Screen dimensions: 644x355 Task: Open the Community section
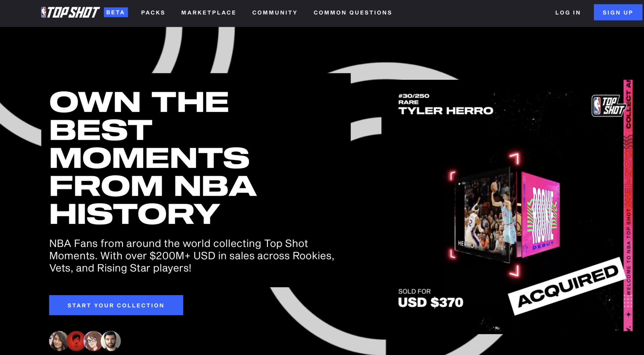point(275,13)
